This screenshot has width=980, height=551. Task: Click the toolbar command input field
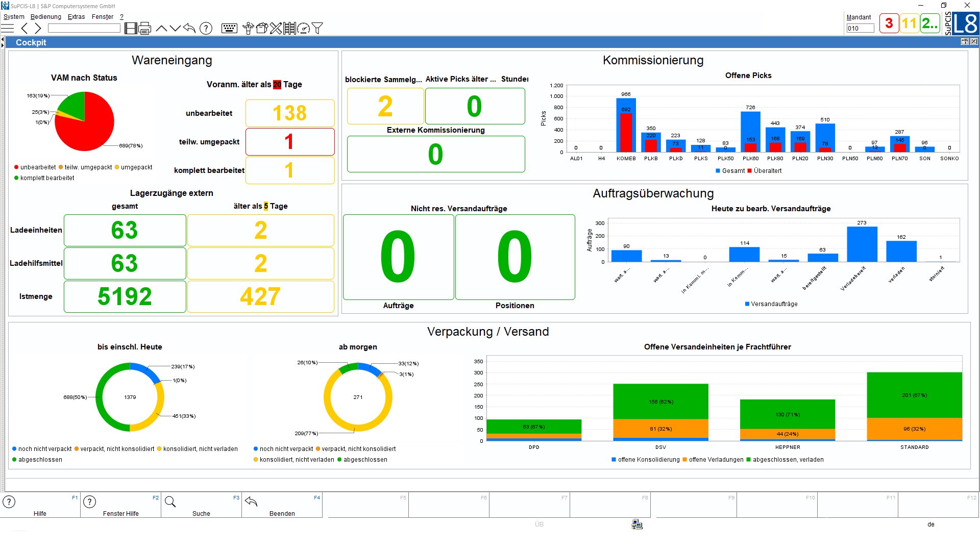point(84,29)
